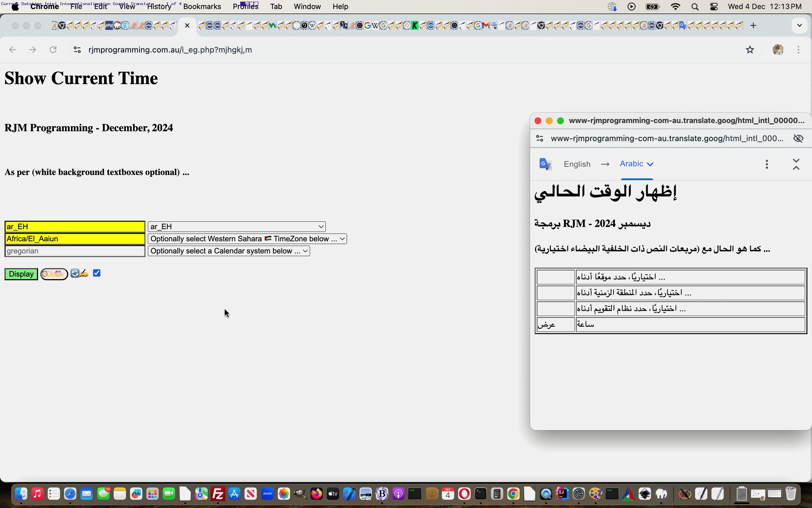Open Chrome three-dot main menu
The image size is (812, 508).
click(798, 50)
